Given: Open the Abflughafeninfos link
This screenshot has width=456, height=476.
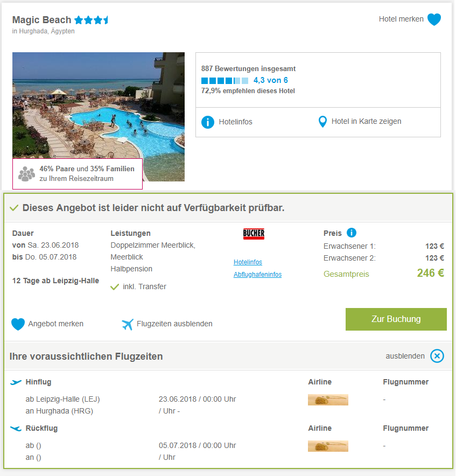Looking at the screenshot, I should 257,275.
